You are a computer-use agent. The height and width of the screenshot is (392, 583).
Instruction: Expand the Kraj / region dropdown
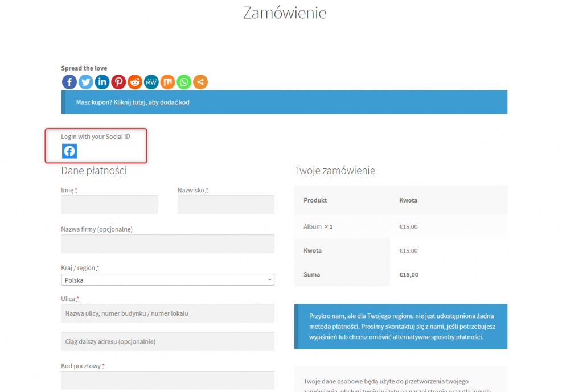coord(167,280)
